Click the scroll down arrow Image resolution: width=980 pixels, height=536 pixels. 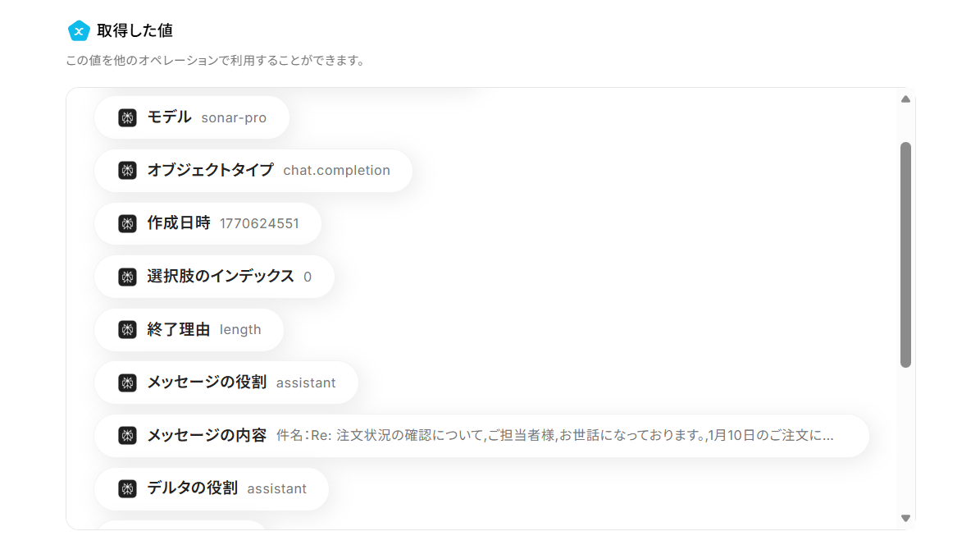(905, 518)
